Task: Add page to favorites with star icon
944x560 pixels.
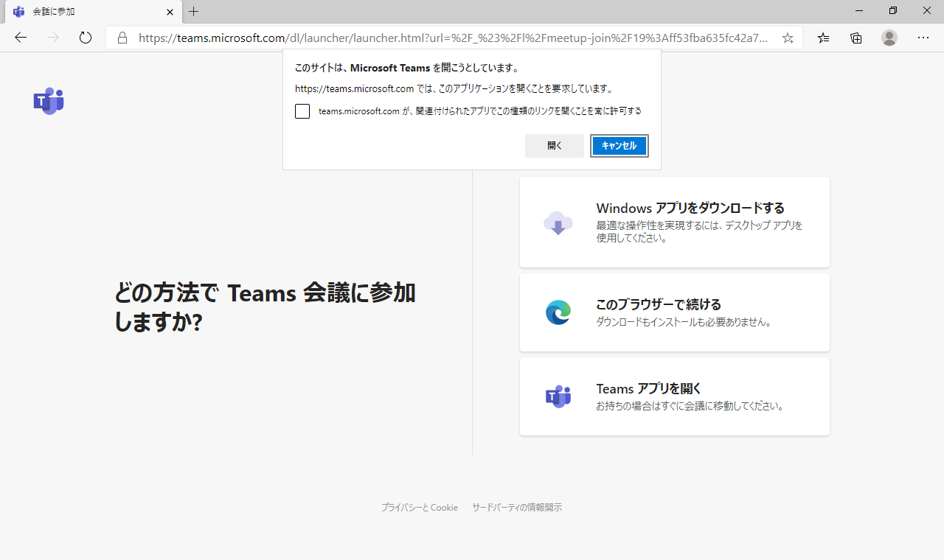Action: pos(788,38)
